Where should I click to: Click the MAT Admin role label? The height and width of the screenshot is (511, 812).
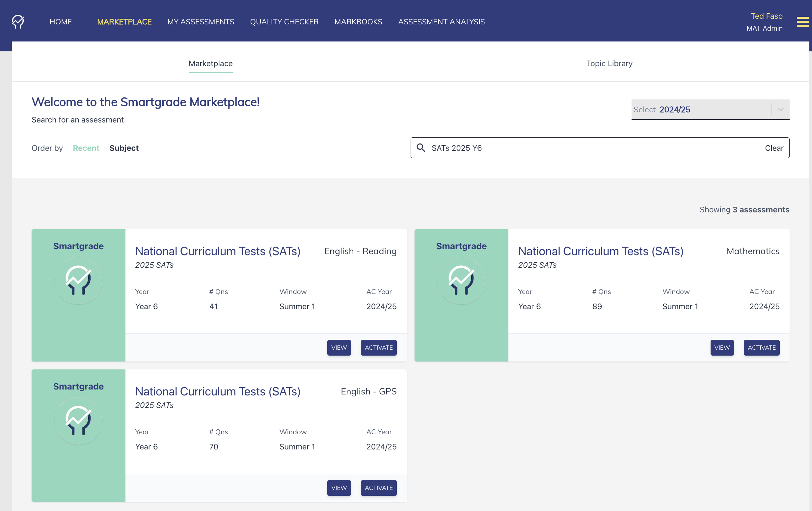(x=764, y=28)
